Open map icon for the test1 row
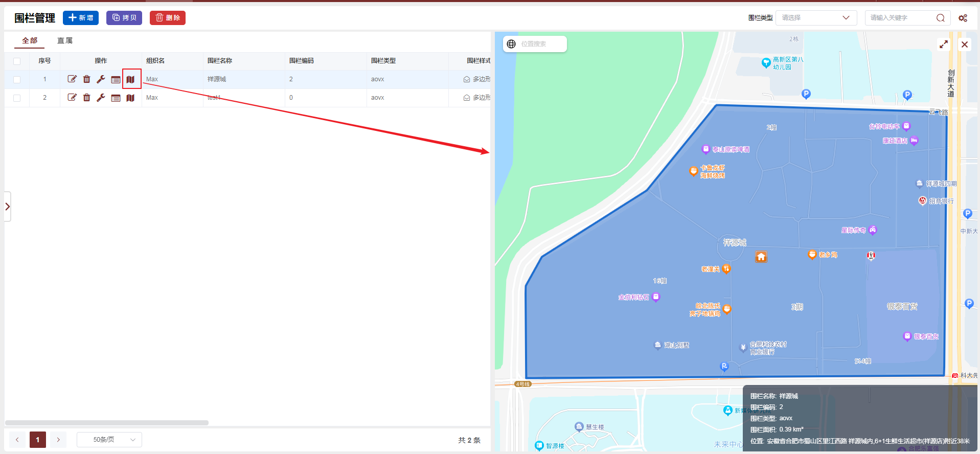 click(x=130, y=98)
